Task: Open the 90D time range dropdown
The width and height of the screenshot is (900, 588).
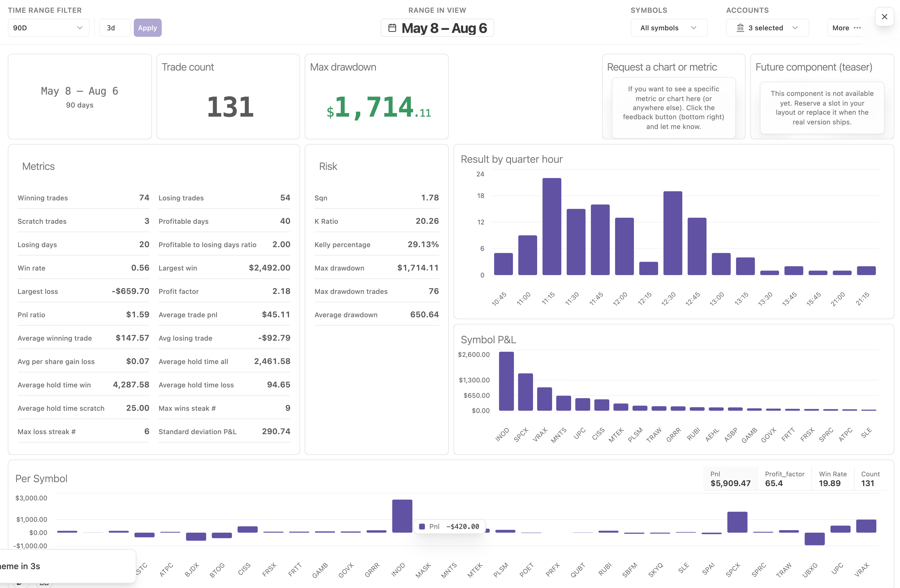Action: pos(48,28)
